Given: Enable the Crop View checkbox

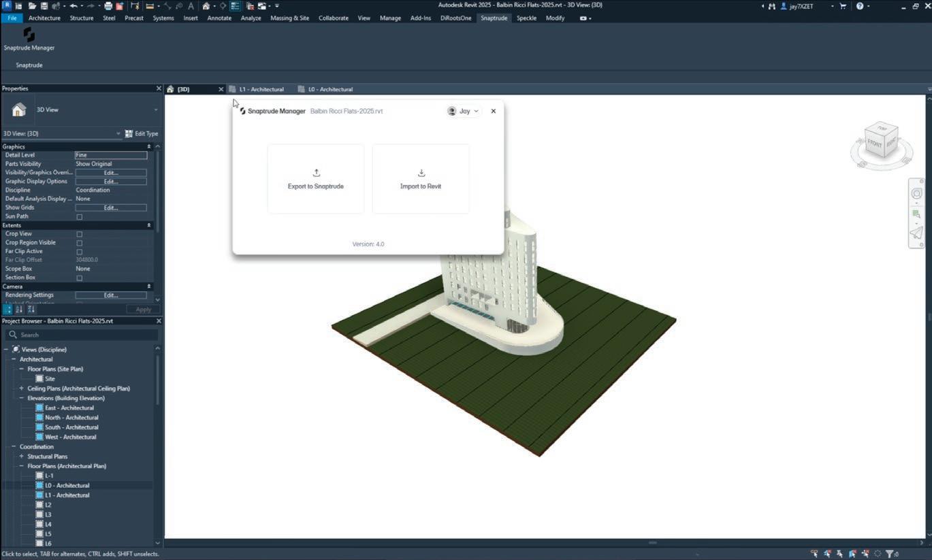Looking at the screenshot, I should (80, 234).
